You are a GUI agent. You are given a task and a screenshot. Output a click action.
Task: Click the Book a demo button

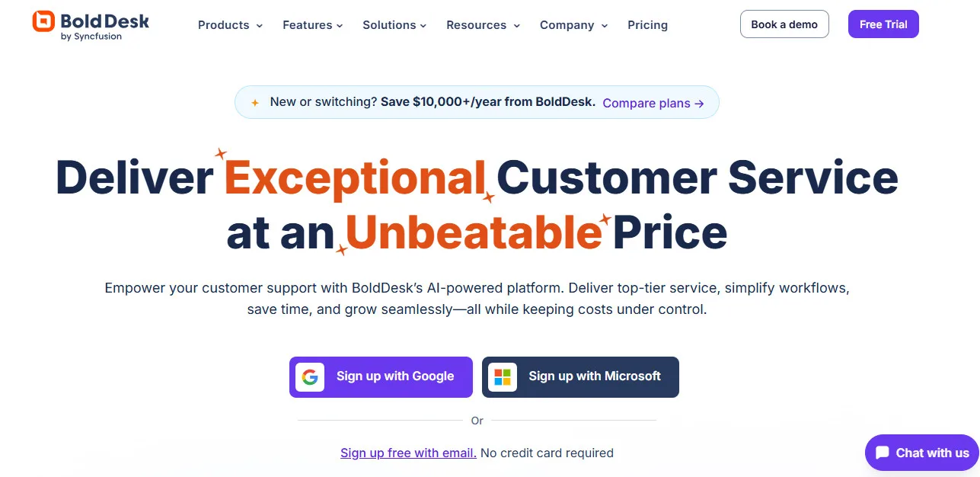click(x=784, y=24)
